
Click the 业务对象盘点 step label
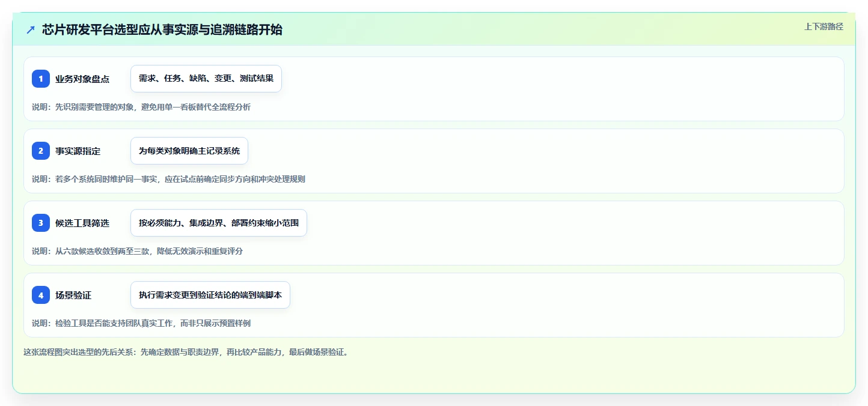tap(82, 79)
